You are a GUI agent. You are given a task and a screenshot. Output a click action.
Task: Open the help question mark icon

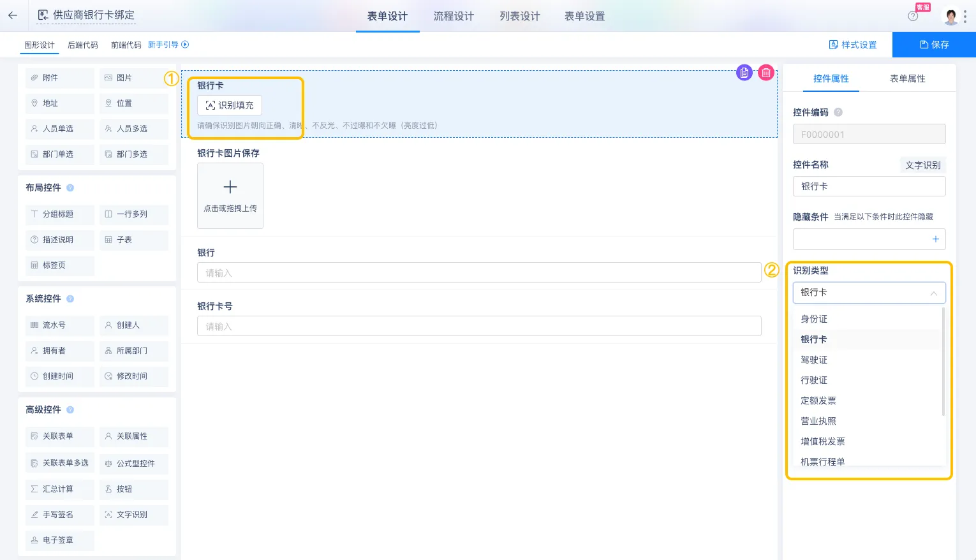[913, 16]
